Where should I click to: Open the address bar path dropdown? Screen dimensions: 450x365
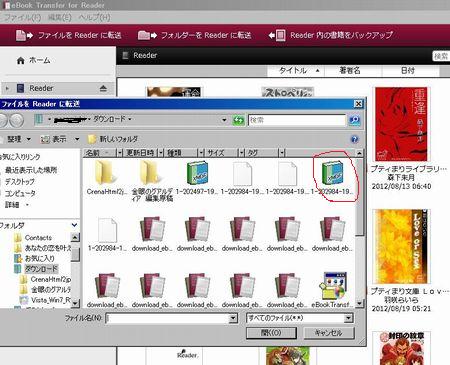224,120
